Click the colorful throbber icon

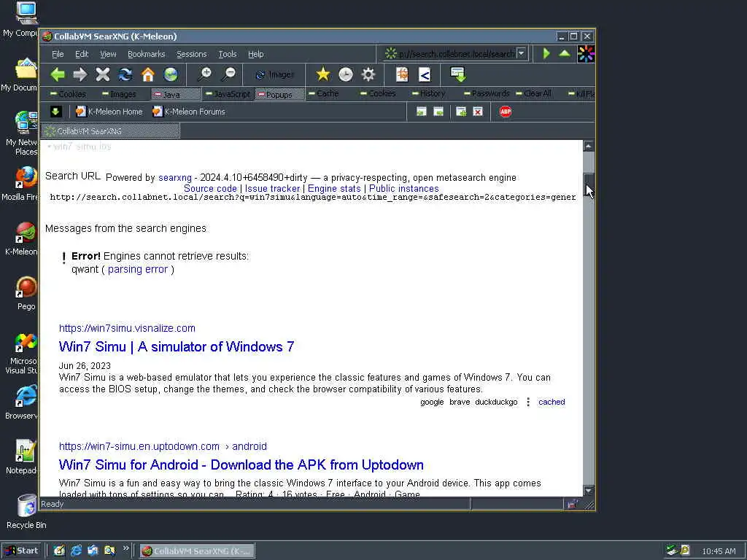[586, 54]
